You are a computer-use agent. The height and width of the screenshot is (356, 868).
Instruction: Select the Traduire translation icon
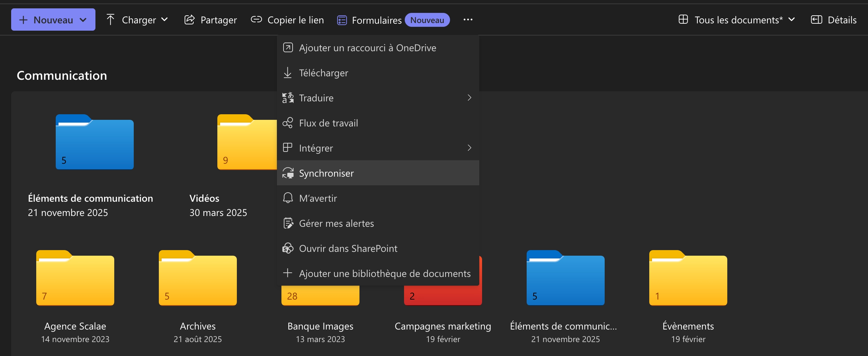pyautogui.click(x=288, y=98)
